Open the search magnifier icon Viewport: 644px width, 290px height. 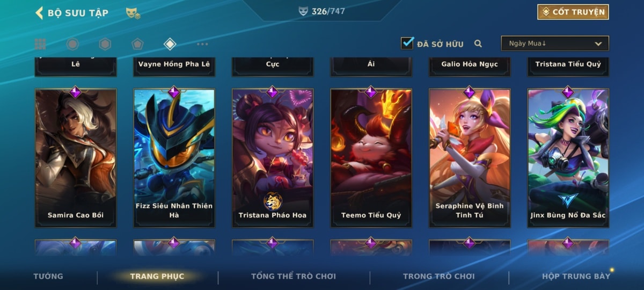pos(478,44)
